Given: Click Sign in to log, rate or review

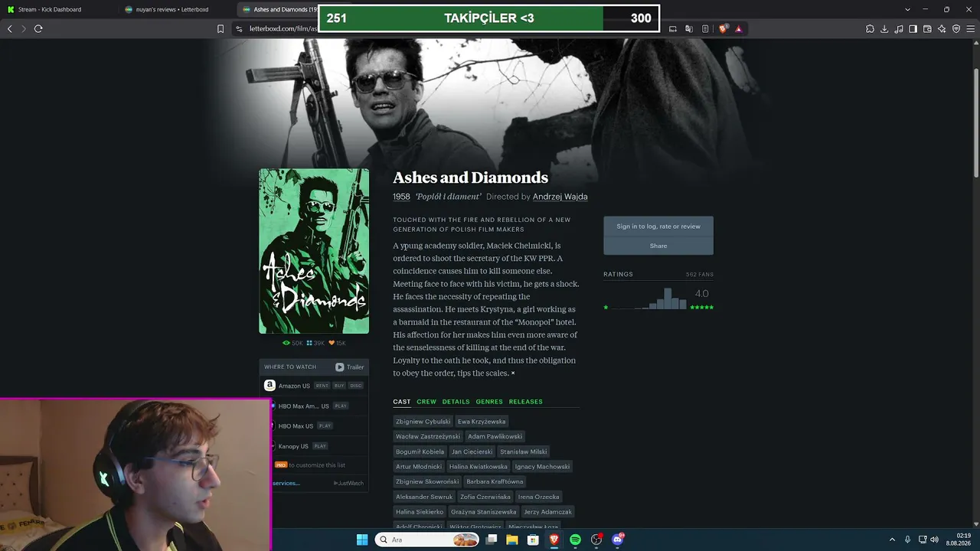Looking at the screenshot, I should tap(658, 227).
